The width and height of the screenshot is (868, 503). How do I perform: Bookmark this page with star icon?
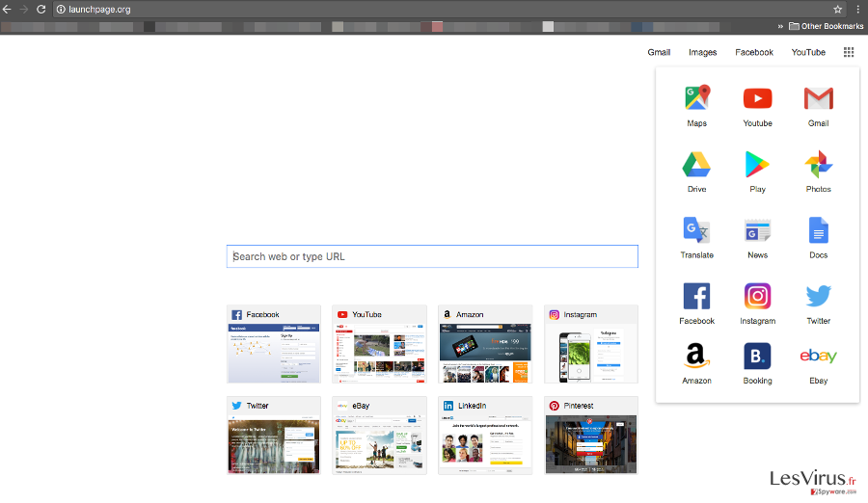click(837, 9)
